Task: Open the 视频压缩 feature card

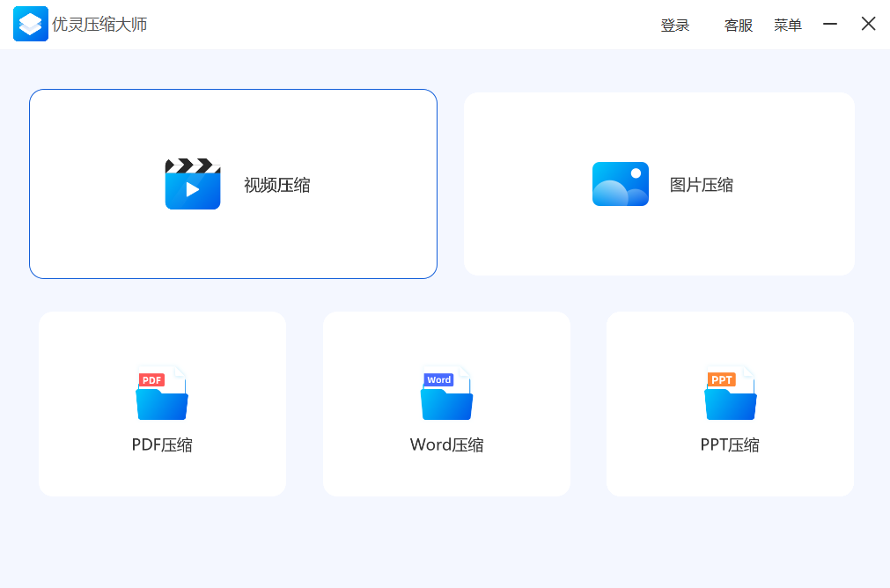Action: (x=233, y=183)
